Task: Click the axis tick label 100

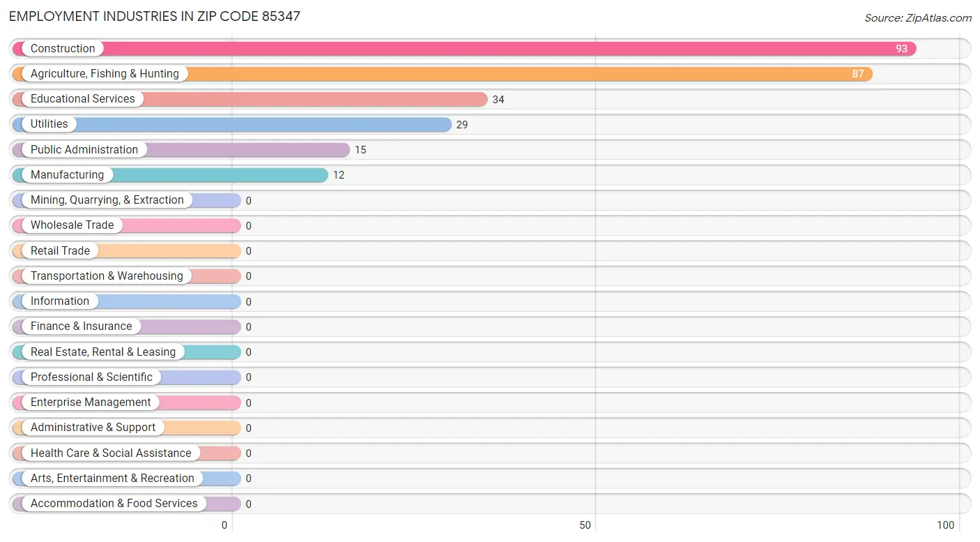Action: (x=946, y=525)
